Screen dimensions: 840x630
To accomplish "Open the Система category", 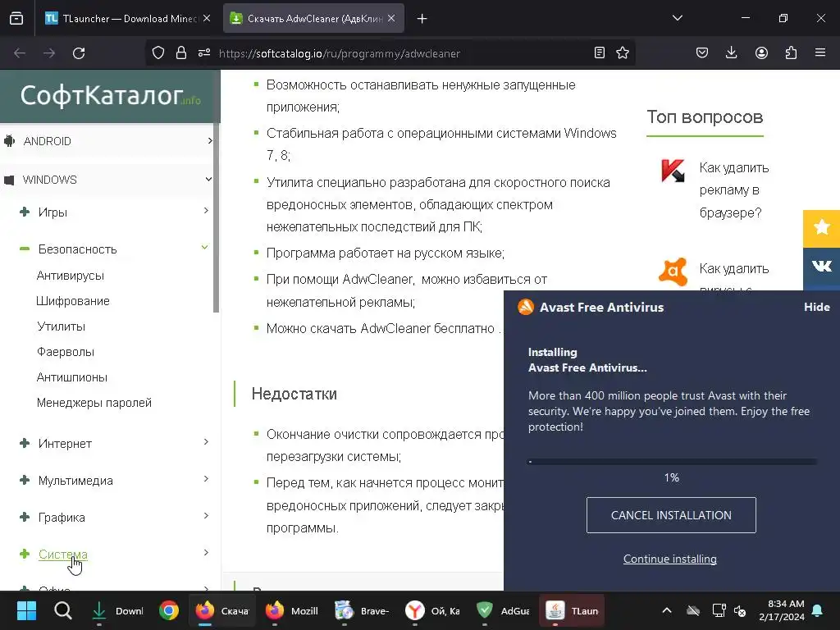I will (62, 555).
